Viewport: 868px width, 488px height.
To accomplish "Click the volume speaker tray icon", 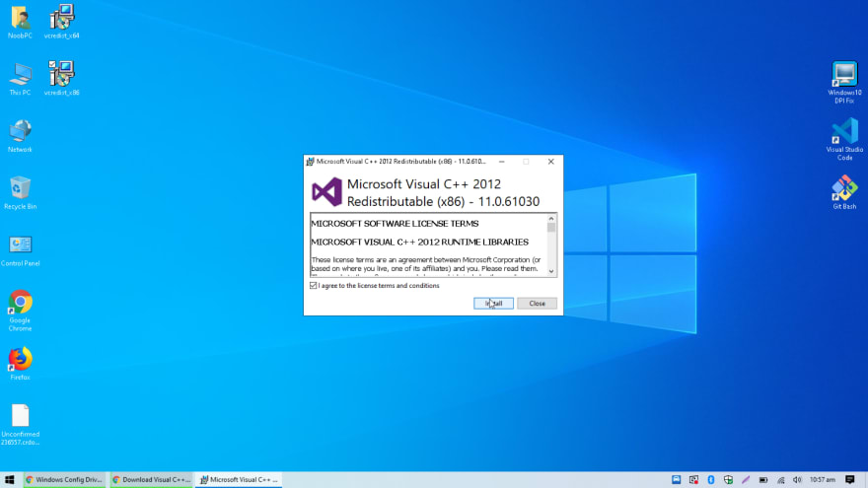I will 797,480.
